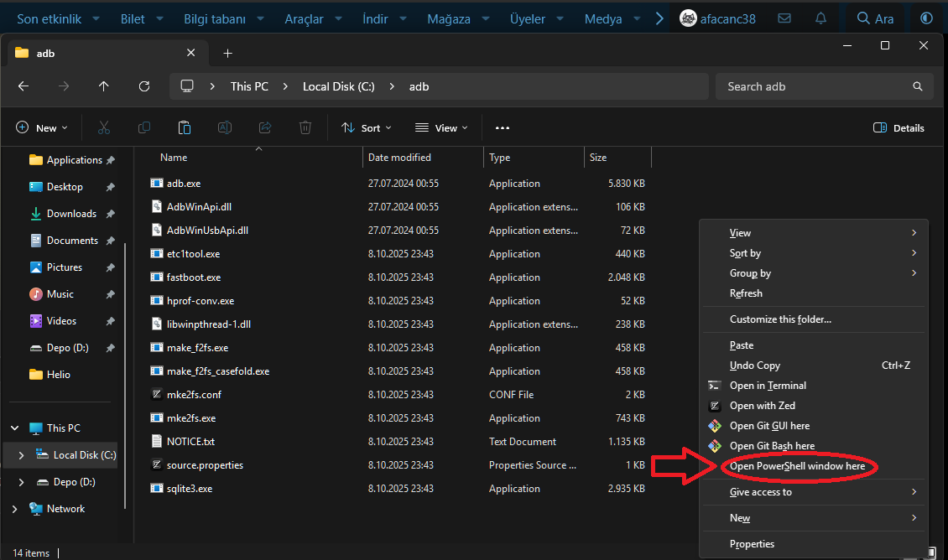
Task: Click the adb.exe file icon
Action: pyautogui.click(x=157, y=183)
